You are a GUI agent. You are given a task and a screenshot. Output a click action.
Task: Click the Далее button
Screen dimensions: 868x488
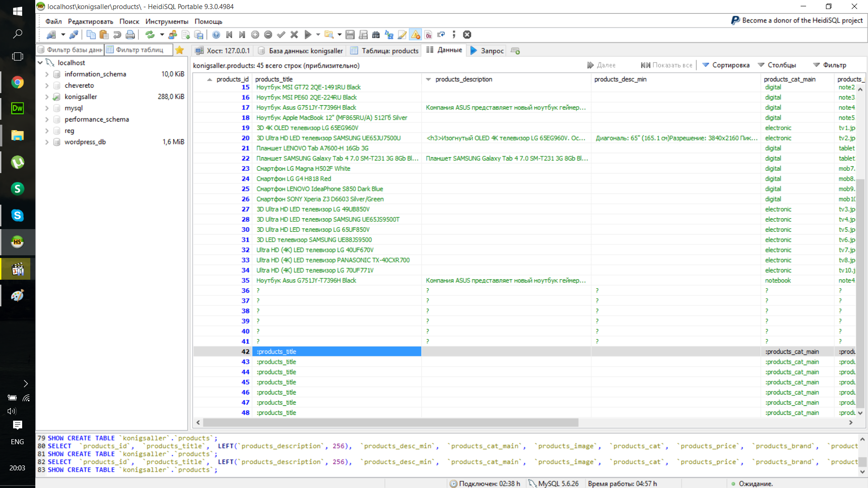[601, 65]
